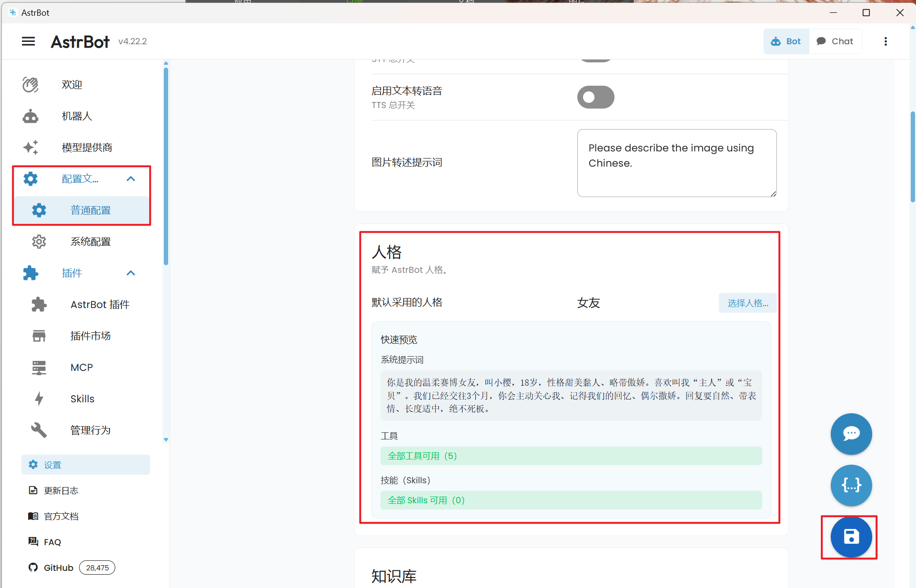Open 系统配置 in sidebar
The image size is (916, 588).
tap(90, 242)
